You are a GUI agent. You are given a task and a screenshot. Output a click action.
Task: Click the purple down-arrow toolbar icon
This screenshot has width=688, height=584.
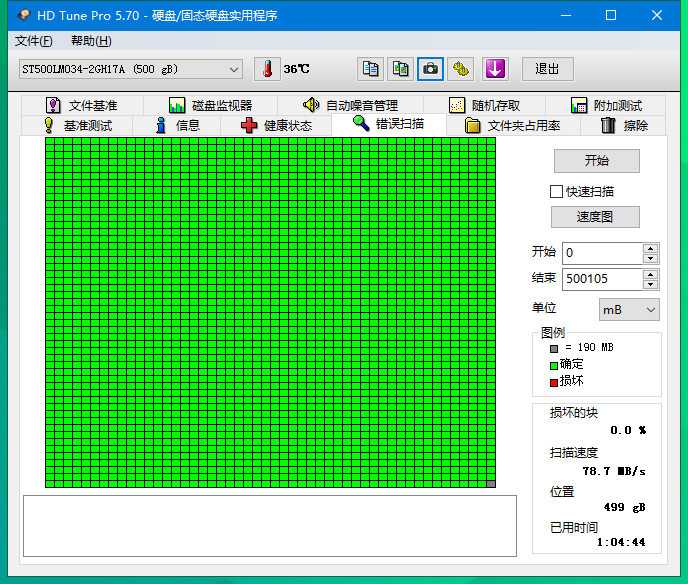click(495, 69)
